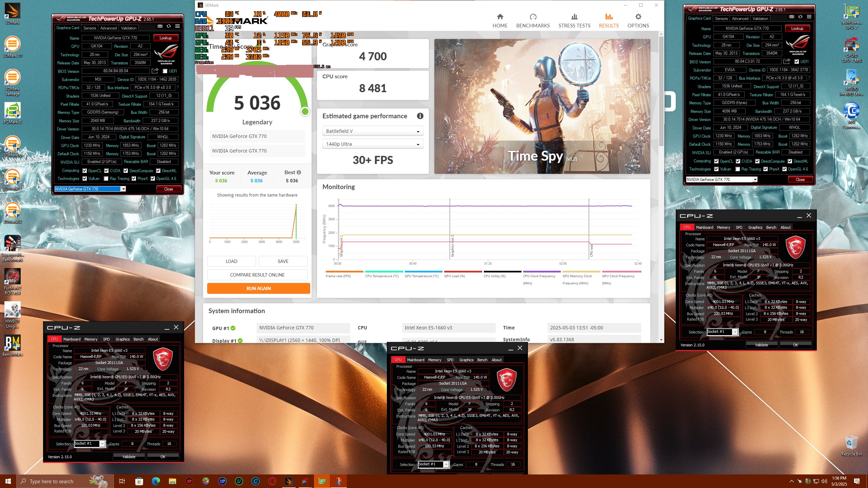The image size is (868, 488).
Task: Open GPU selection dropdown in left GPU-Z window
Action: [x=90, y=189]
